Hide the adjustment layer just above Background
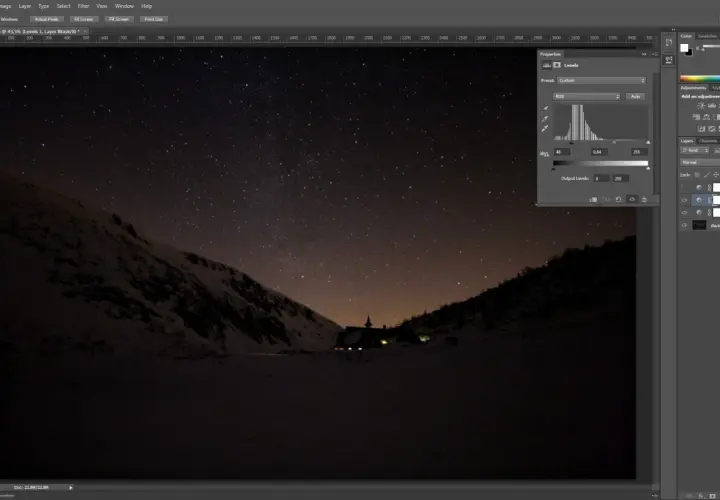The width and height of the screenshot is (720, 500). 685,213
